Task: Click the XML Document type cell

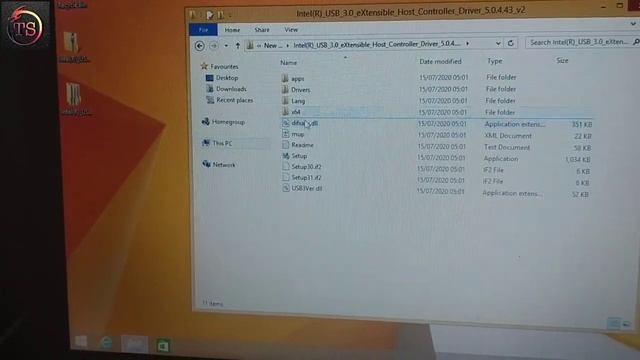Action: click(508, 136)
